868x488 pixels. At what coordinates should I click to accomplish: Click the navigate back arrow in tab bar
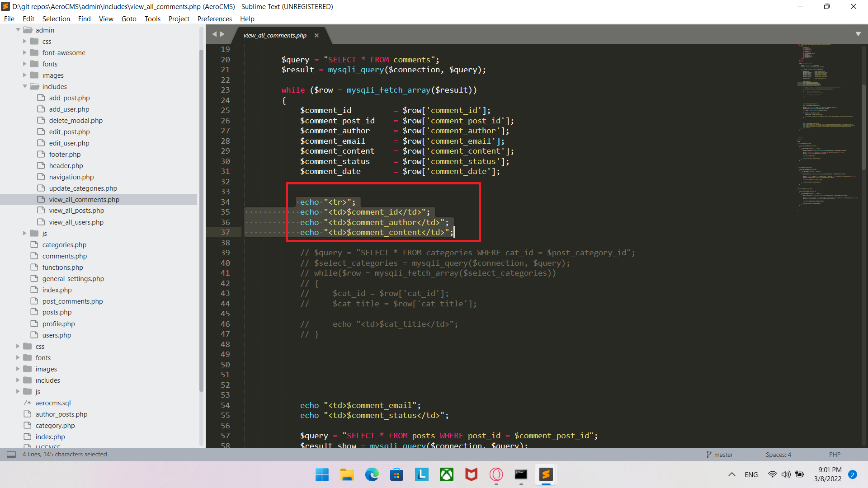pos(214,34)
